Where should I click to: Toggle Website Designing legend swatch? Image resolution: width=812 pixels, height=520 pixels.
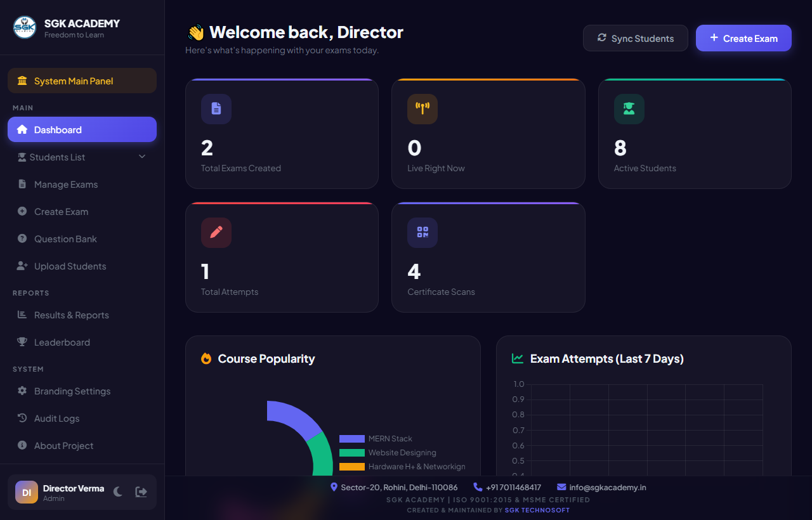352,453
